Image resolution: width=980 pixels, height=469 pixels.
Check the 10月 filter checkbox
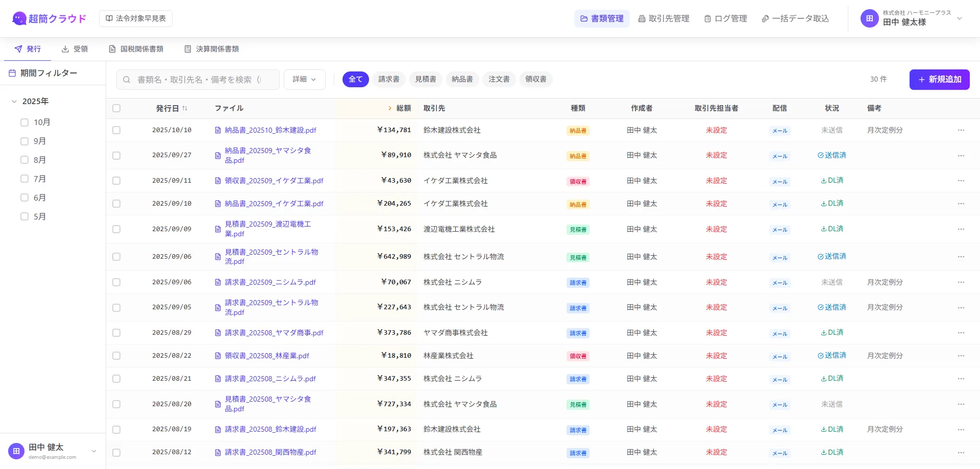point(24,122)
